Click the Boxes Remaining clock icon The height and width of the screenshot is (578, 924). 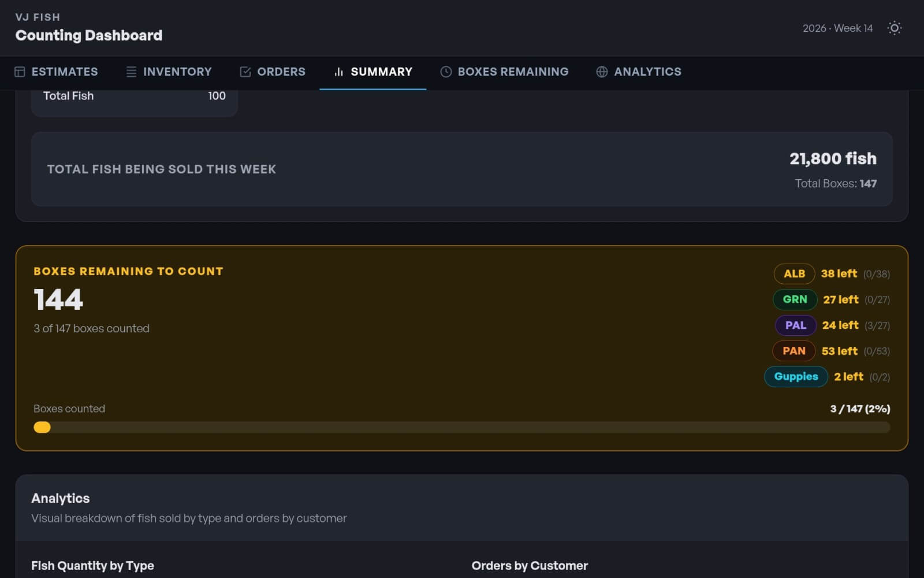click(x=446, y=72)
